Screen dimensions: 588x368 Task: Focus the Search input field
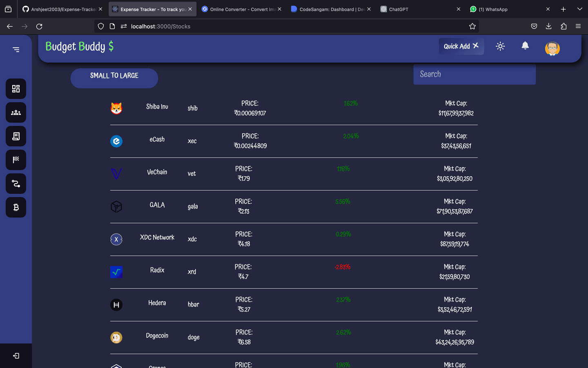[x=474, y=74]
